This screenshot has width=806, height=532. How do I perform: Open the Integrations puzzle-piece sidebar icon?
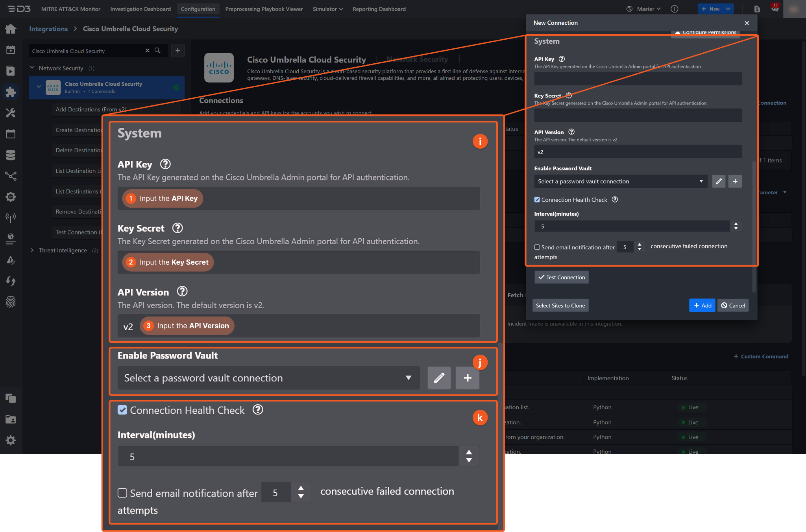(x=11, y=92)
